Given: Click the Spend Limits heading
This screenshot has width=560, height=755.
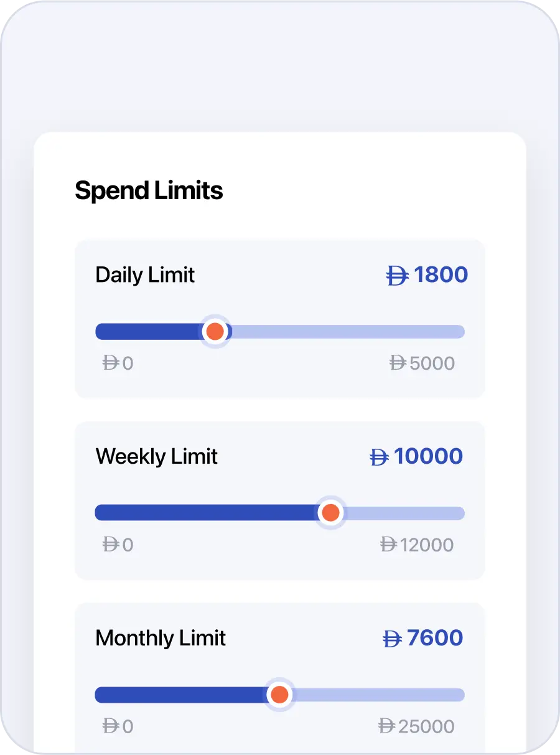Looking at the screenshot, I should pyautogui.click(x=149, y=190).
